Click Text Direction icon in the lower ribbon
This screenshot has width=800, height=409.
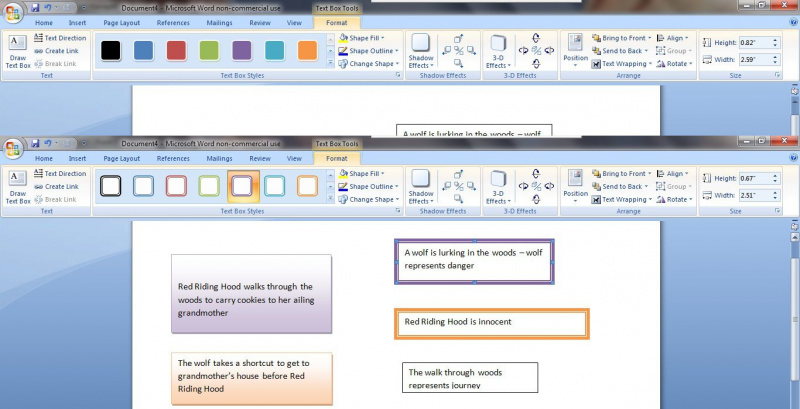click(38, 173)
